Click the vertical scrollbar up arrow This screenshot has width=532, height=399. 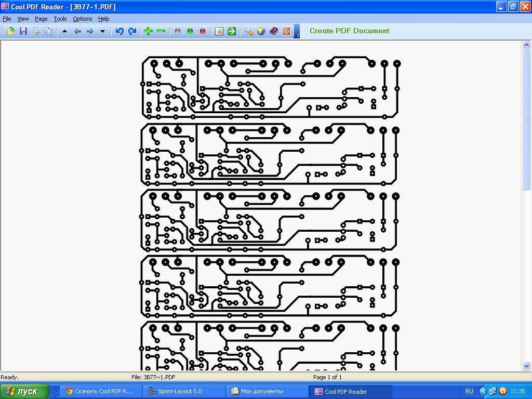click(x=527, y=45)
